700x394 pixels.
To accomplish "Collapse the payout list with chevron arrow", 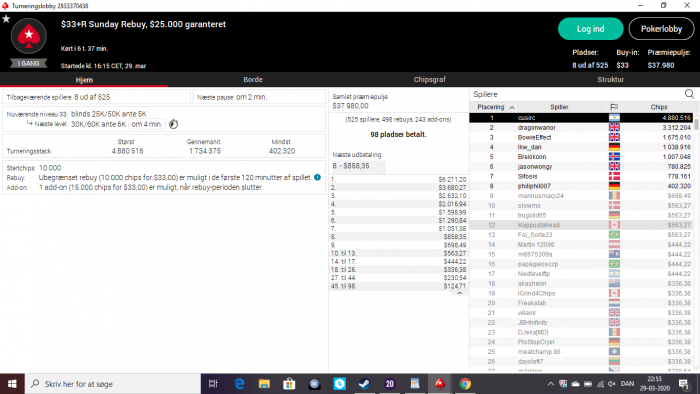I will point(459,294).
